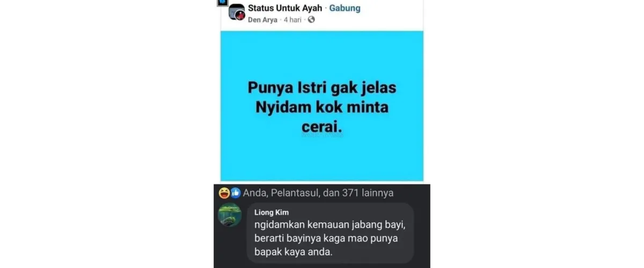Click the "Nyidam kok minta" text line

322,107
